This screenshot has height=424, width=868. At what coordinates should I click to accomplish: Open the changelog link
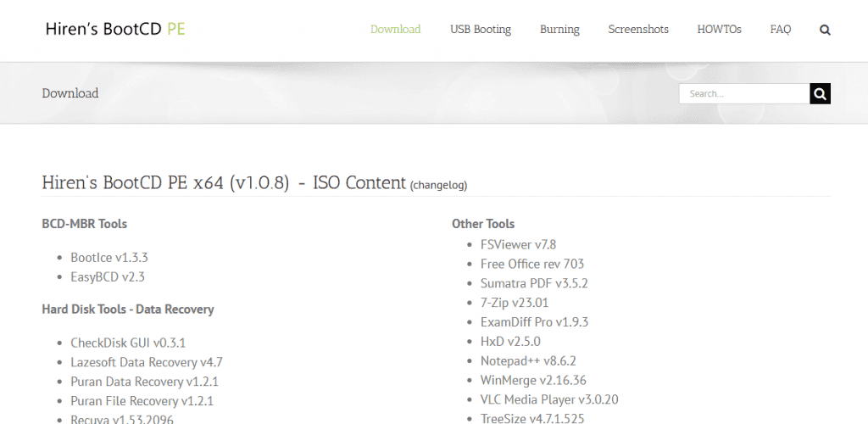point(438,185)
